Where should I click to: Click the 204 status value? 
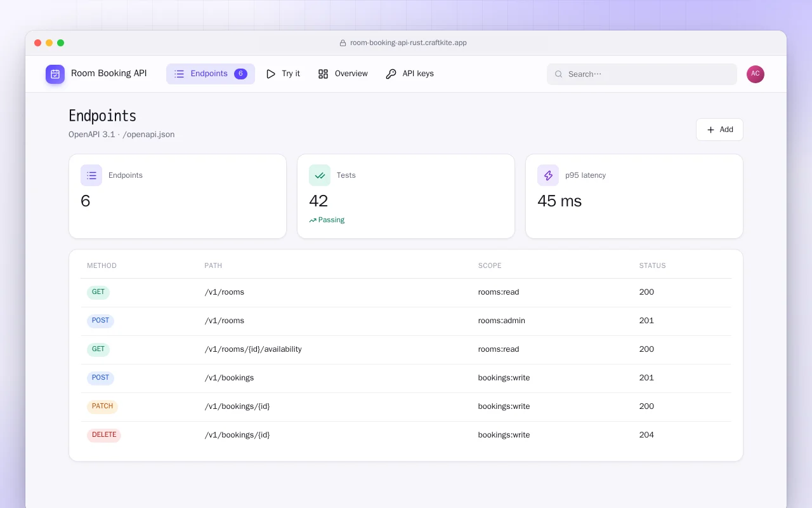(646, 435)
